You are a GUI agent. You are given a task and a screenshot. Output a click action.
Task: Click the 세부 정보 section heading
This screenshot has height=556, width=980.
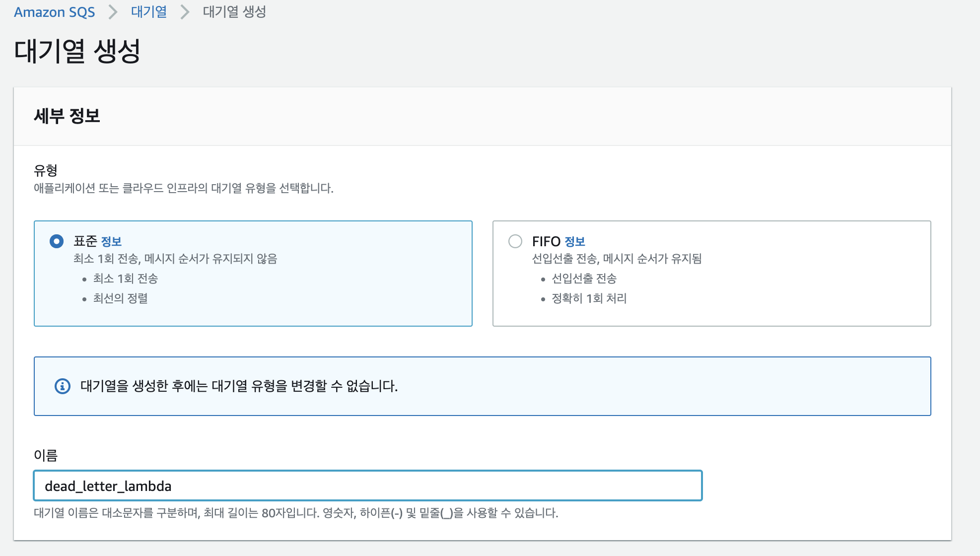[67, 116]
